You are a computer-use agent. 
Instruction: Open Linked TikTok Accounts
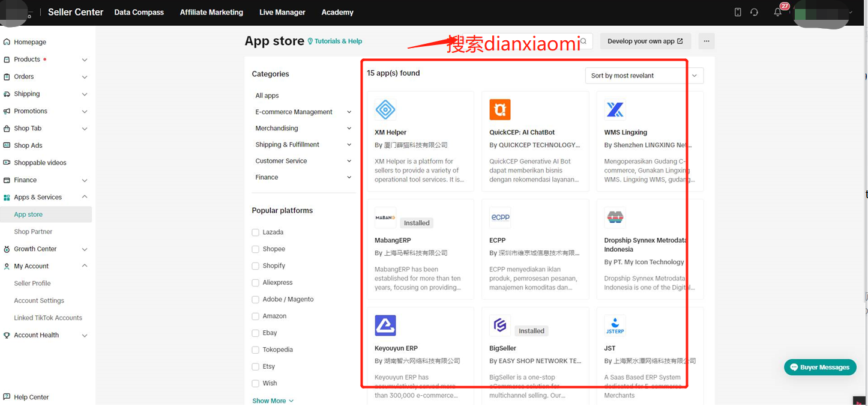point(48,318)
